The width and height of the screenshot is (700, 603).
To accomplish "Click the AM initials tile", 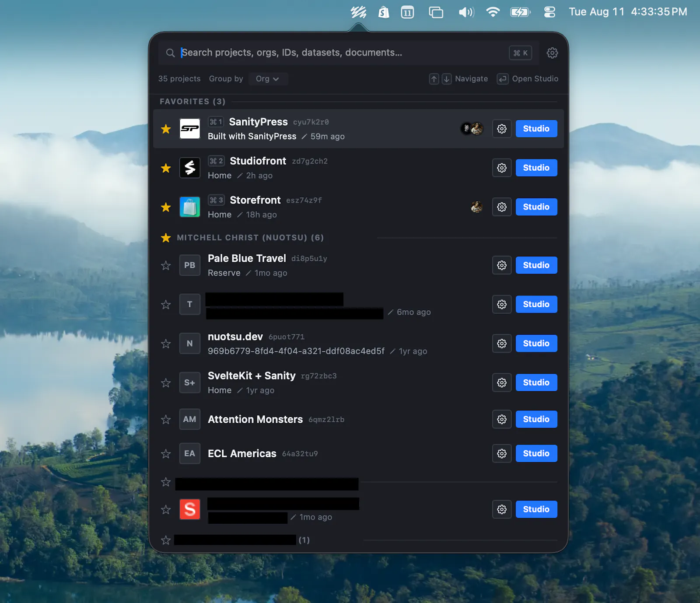I will 190,419.
